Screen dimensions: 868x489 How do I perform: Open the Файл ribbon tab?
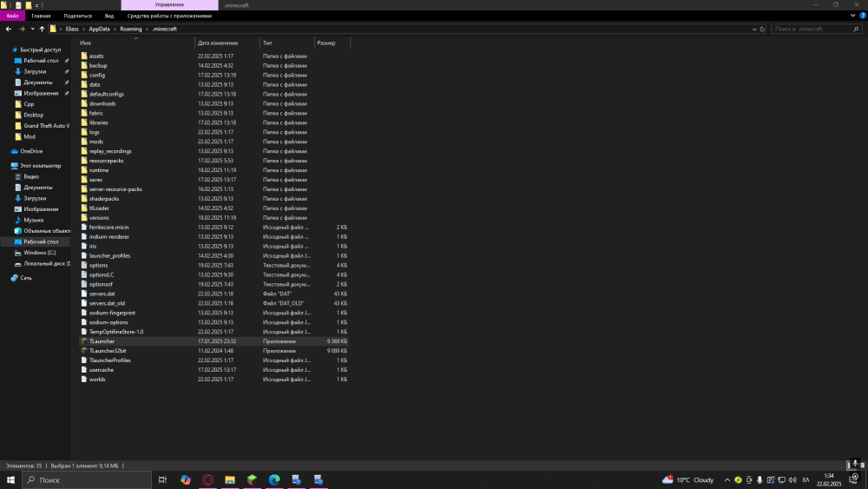(12, 16)
